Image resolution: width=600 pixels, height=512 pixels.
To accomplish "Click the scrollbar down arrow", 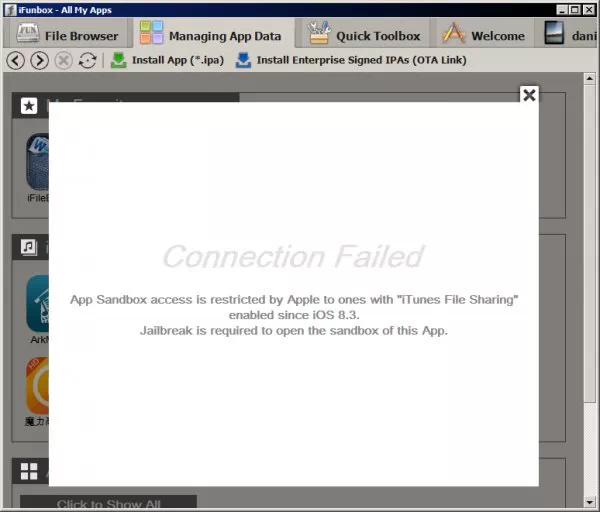I will [x=590, y=502].
